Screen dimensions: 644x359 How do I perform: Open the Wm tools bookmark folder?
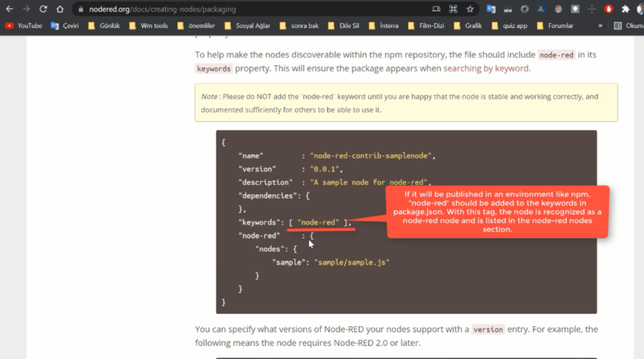tap(148, 26)
